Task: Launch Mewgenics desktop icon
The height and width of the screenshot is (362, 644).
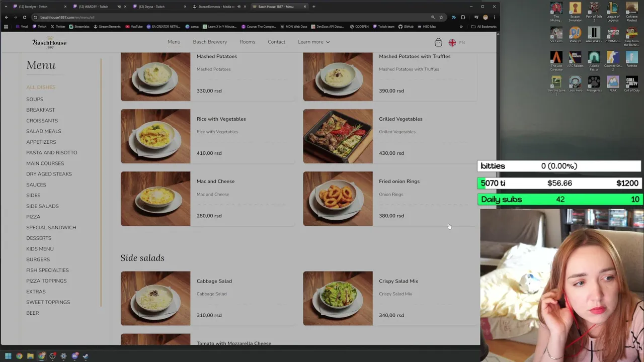Action: tap(594, 84)
